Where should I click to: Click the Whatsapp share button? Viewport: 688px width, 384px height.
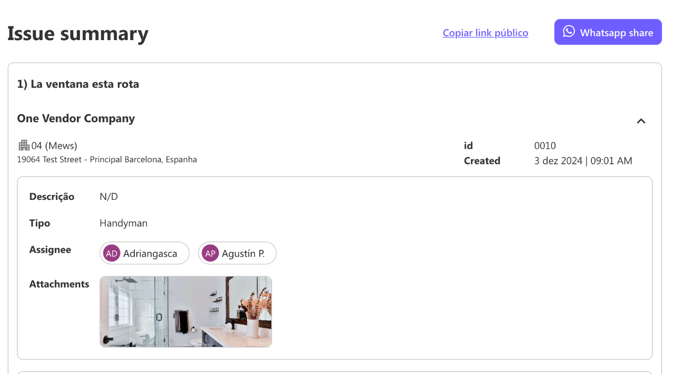click(x=608, y=32)
